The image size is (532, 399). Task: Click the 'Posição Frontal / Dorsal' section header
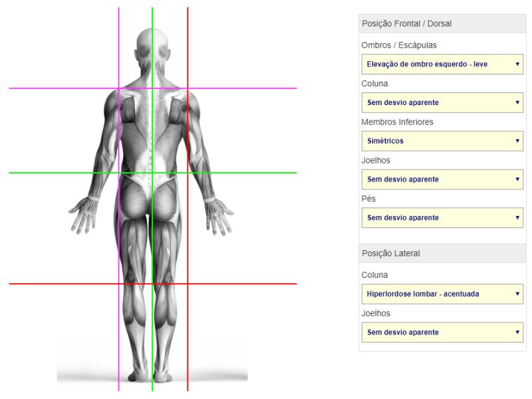point(406,24)
